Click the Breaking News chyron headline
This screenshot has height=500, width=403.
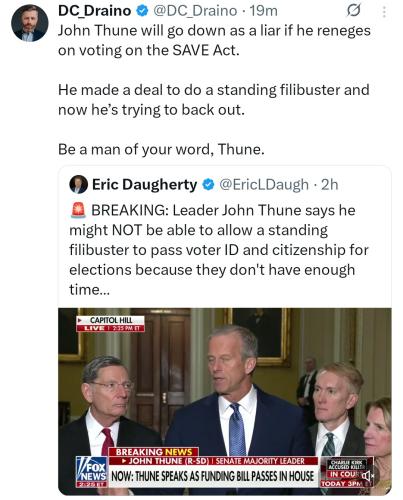(212, 476)
